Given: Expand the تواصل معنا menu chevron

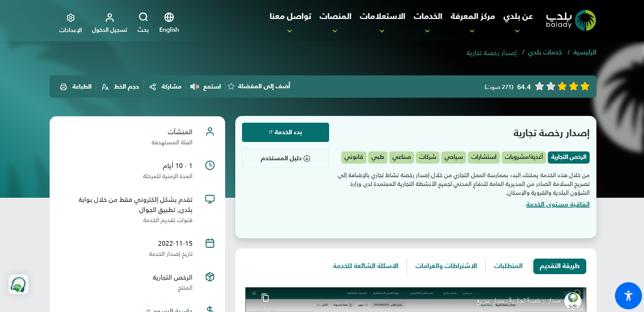Looking at the screenshot, I should pos(290,30).
